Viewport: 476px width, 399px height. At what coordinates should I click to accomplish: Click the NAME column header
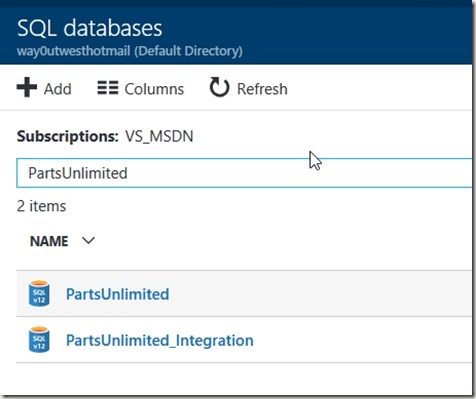49,241
